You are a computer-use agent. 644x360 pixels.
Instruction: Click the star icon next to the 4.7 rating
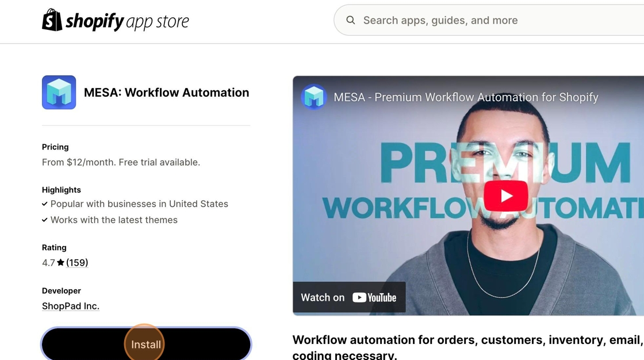click(60, 263)
